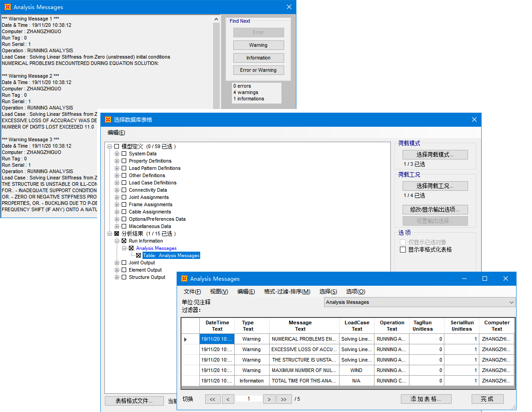Open the 文件(F) menu
Image resolution: width=532 pixels, height=412 pixels.
coord(192,292)
